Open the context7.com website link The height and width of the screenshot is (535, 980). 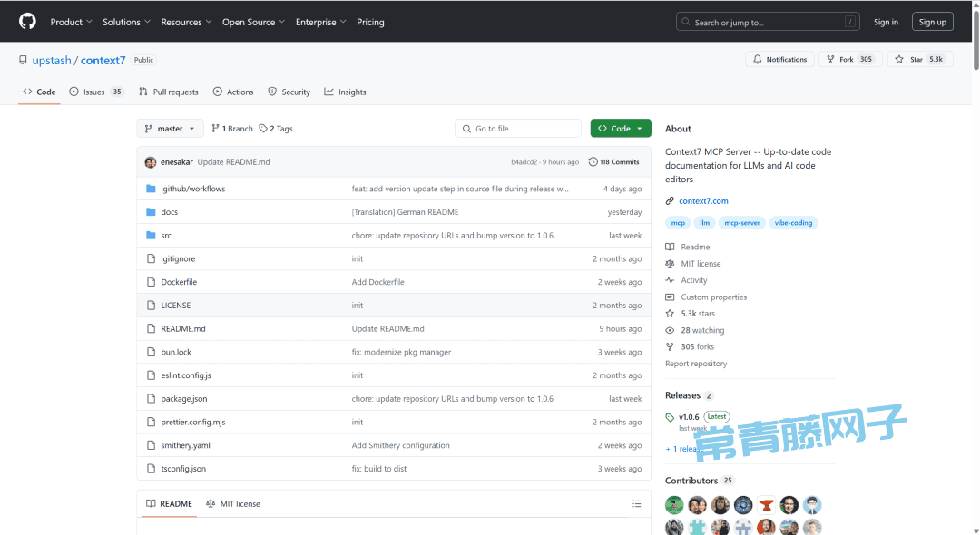[703, 200]
